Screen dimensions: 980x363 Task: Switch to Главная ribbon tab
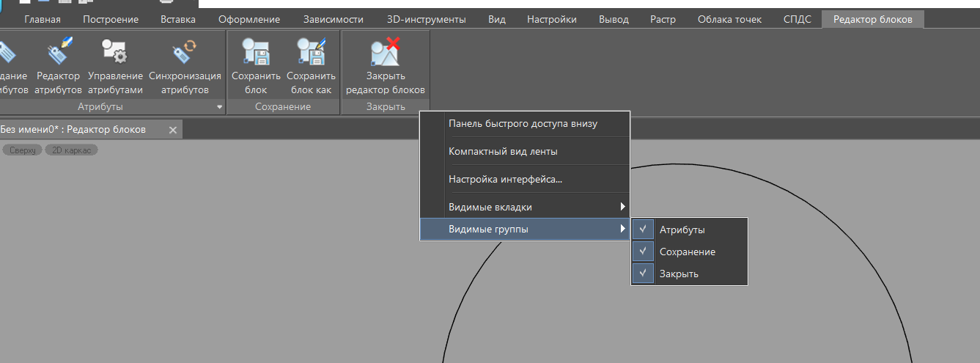(43, 19)
